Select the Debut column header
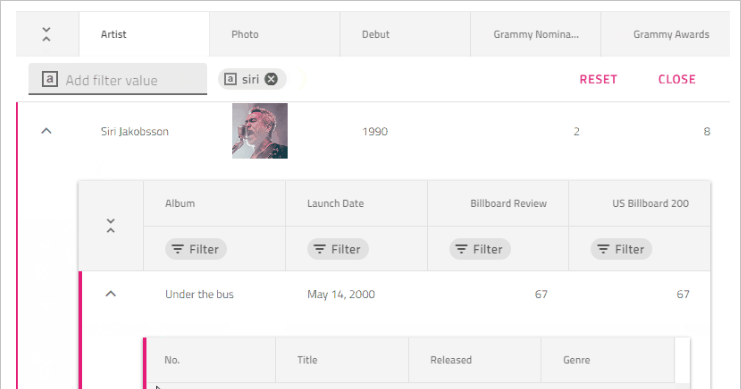This screenshot has height=389, width=741. click(405, 35)
